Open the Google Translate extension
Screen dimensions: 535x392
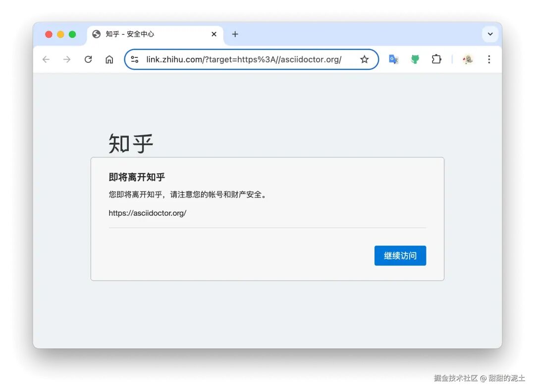394,59
